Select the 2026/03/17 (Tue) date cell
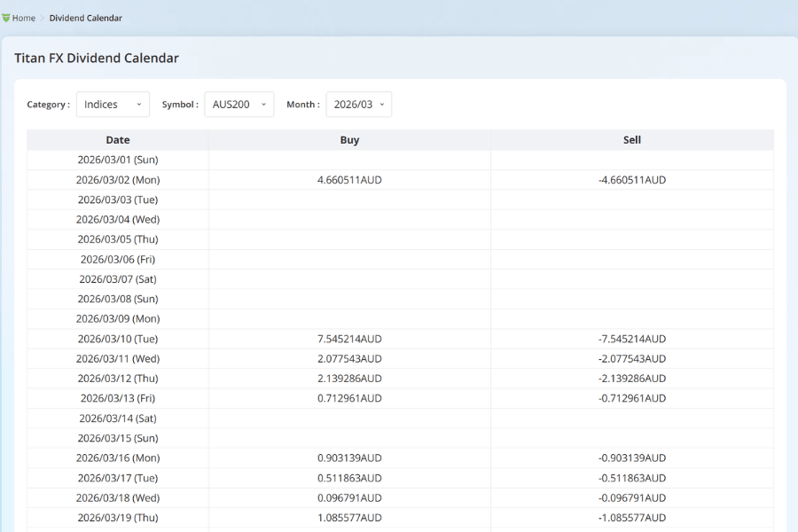798x532 pixels. point(118,478)
